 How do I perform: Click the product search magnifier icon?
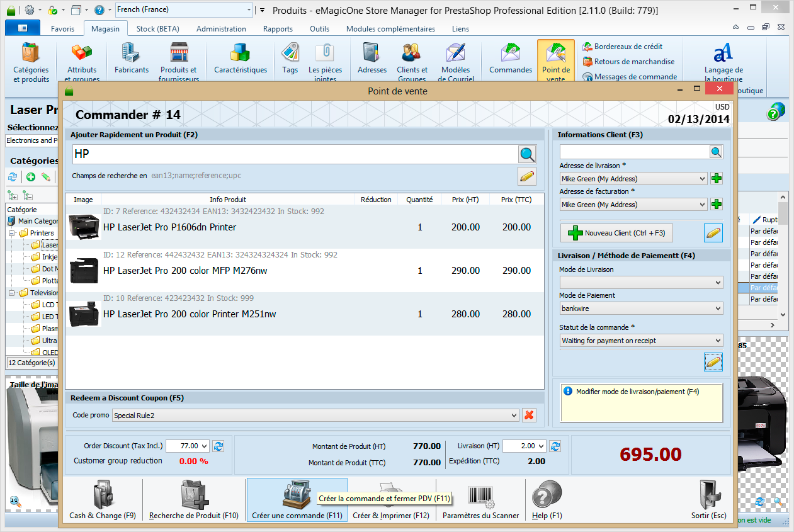[527, 154]
